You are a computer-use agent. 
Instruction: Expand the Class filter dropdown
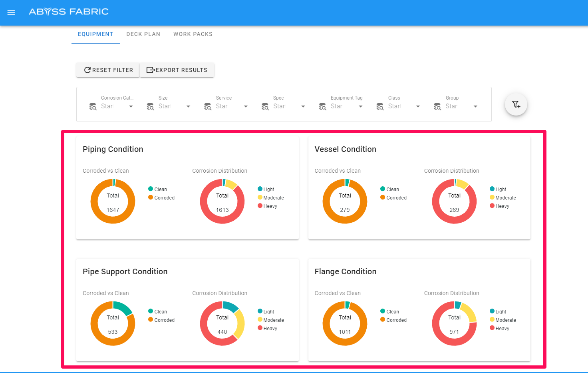coord(418,107)
